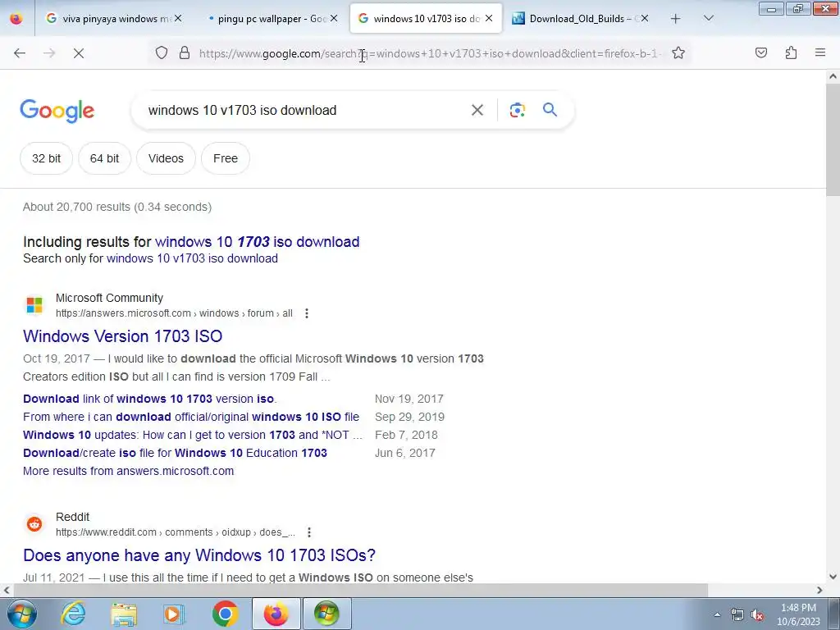Switch to viva pinyaya windows tab
Viewport: 840px width, 630px height.
click(112, 19)
